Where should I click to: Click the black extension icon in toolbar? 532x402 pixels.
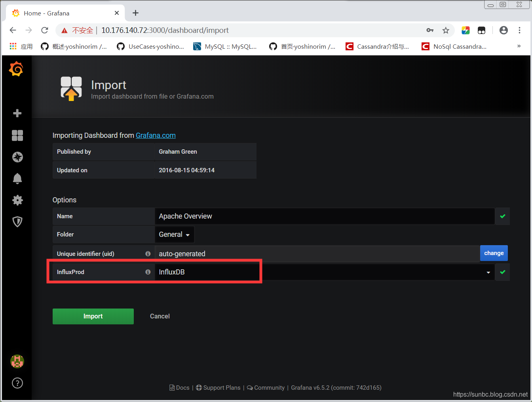click(x=481, y=30)
